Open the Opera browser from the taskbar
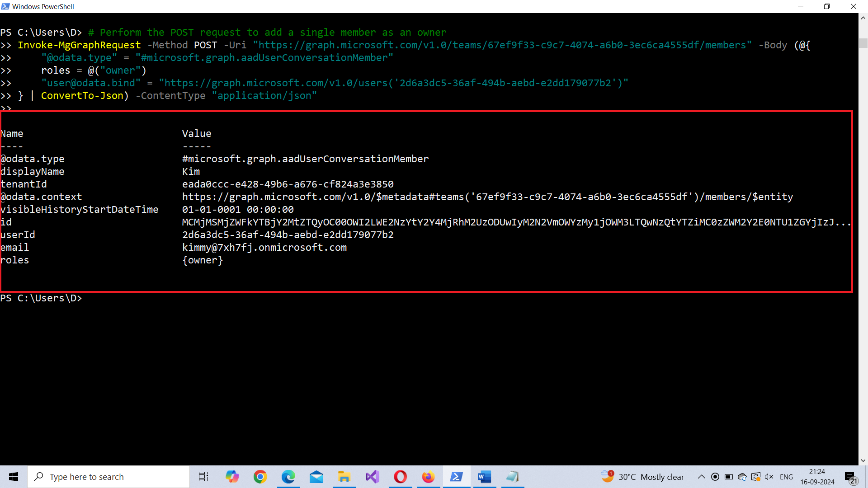This screenshot has width=868, height=488. click(x=400, y=477)
